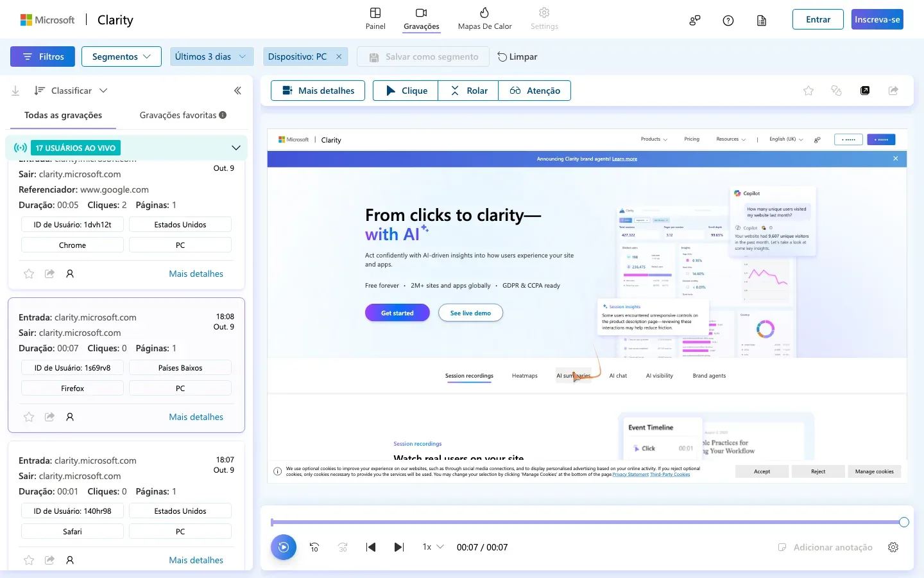Change the 1x playback speed
Screen dimensions: 924x578
(433, 547)
